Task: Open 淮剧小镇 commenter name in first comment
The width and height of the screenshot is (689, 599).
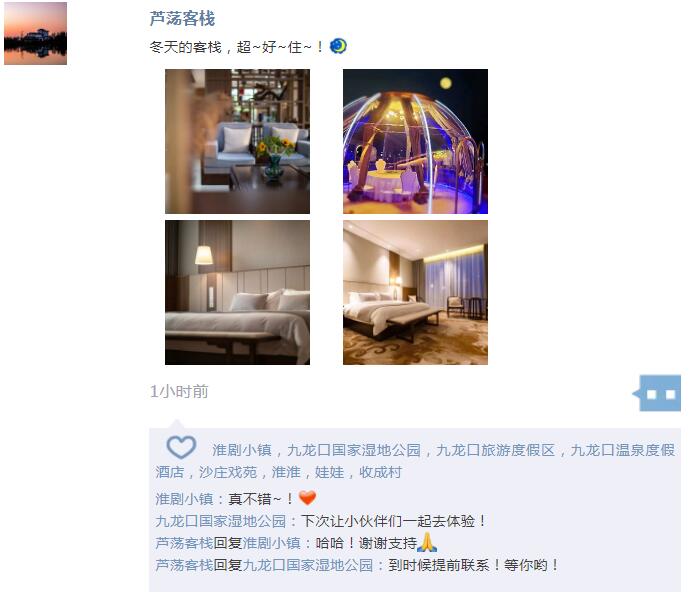Action: coord(184,499)
